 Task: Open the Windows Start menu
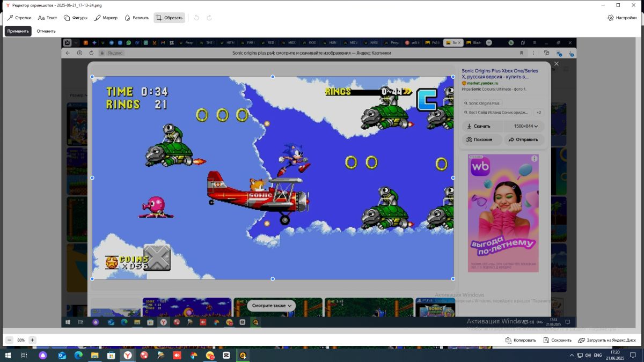tap(8, 356)
